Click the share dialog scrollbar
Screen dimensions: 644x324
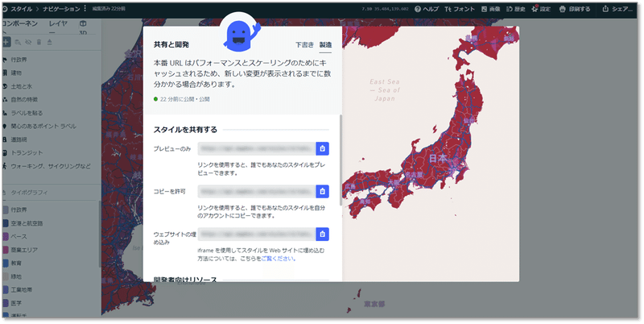pyautogui.click(x=341, y=160)
